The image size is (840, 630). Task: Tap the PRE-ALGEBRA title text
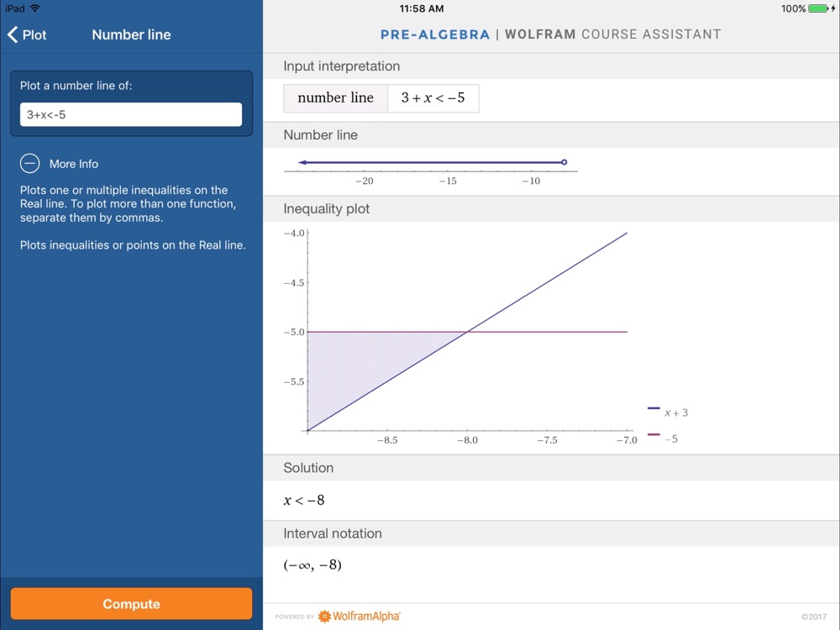[435, 34]
